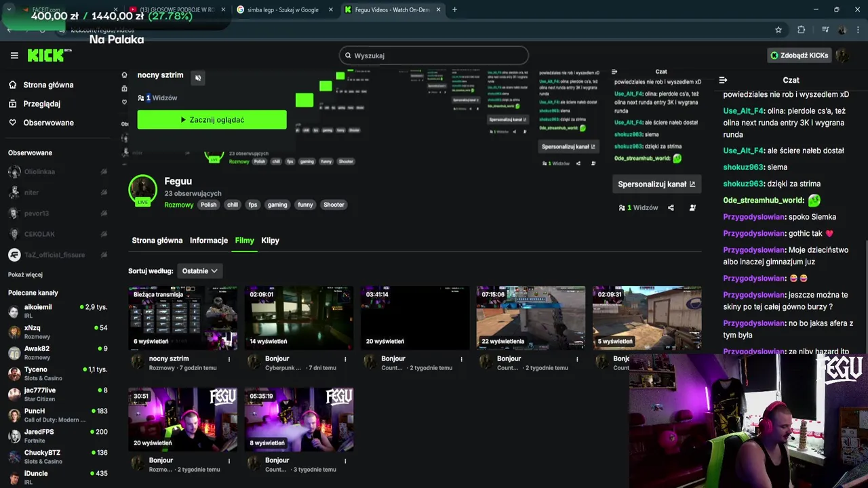Expand Pokaż więcej in followed list
The width and height of the screenshot is (868, 488).
25,274
